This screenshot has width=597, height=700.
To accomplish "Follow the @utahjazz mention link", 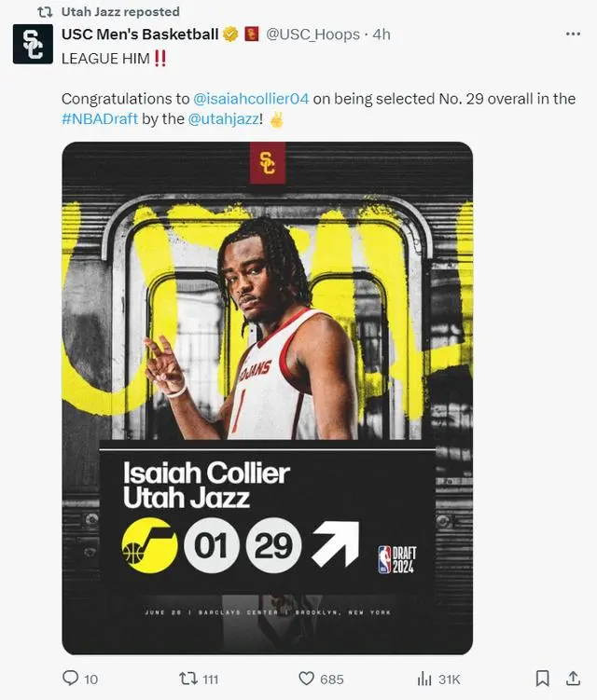I will (224, 118).
